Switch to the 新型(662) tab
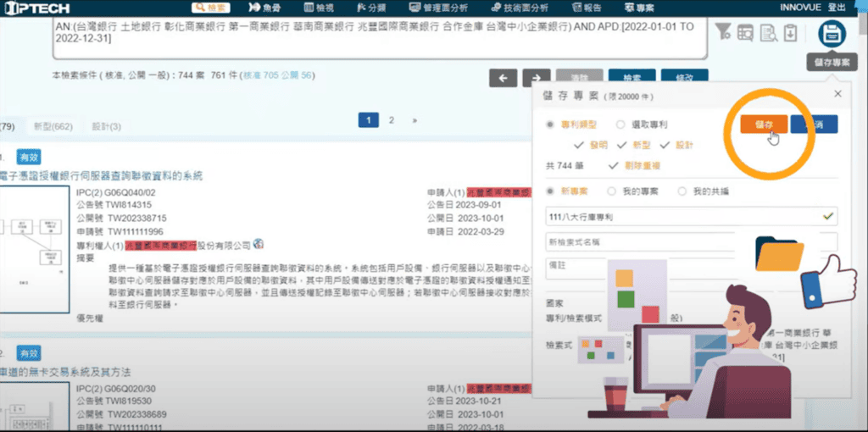The image size is (868, 432). point(52,126)
